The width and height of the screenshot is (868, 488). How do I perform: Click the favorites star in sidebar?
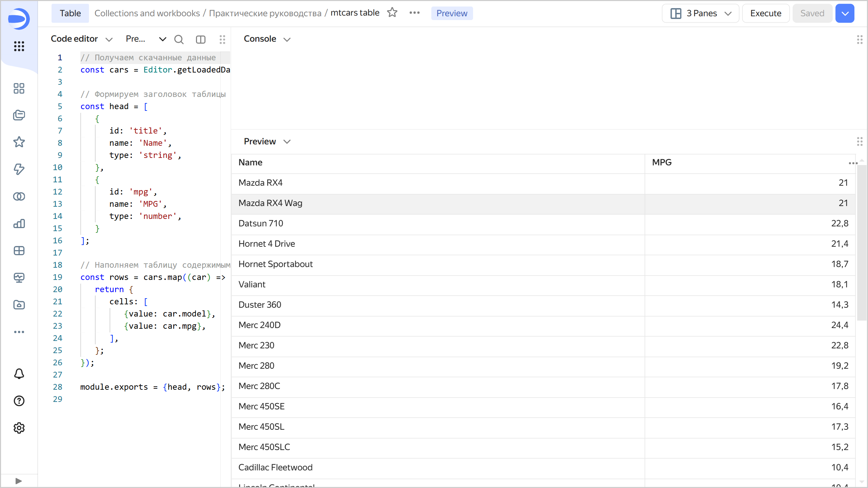click(19, 142)
